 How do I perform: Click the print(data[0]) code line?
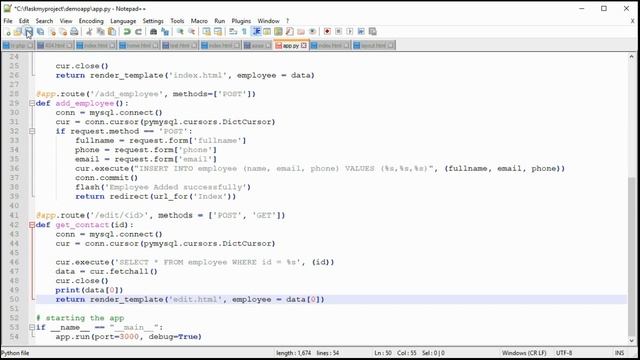(89, 290)
